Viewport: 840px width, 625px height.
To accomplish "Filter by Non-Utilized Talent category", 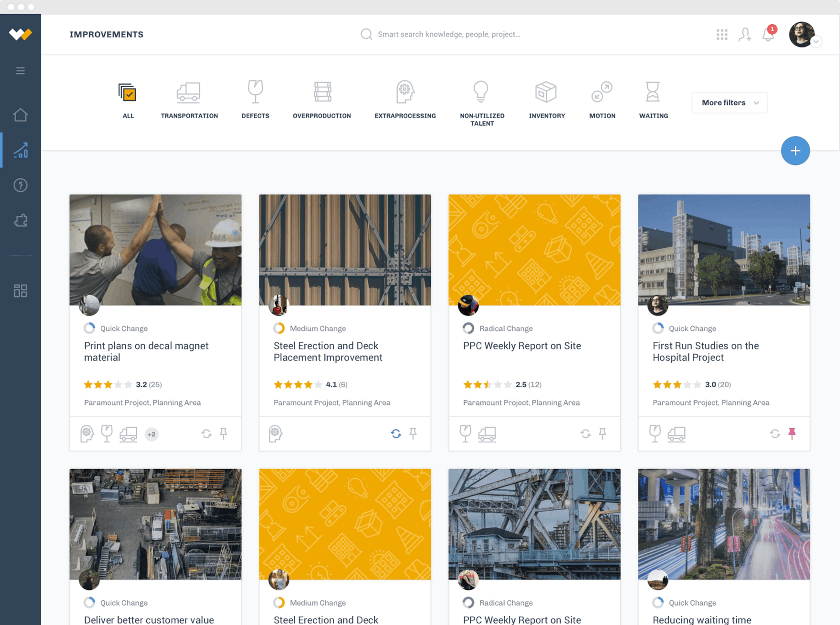I will (482, 103).
